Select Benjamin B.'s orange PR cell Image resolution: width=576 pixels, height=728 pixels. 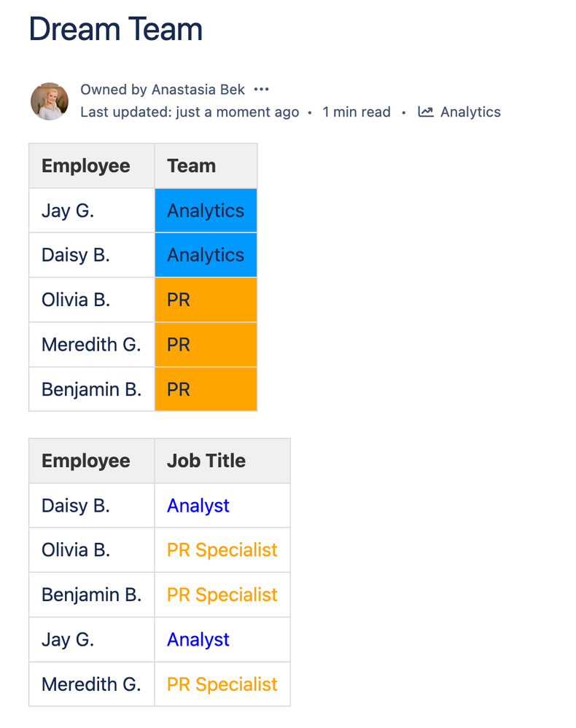tap(206, 389)
